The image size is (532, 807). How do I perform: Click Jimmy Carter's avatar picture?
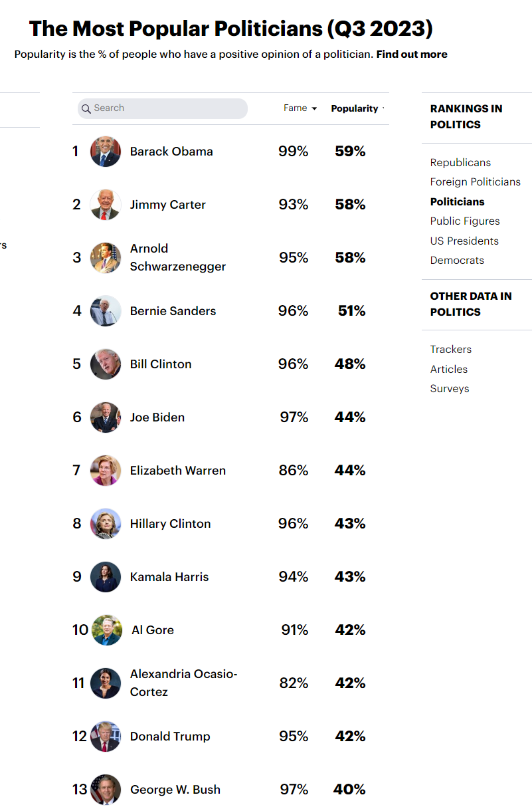coord(106,205)
